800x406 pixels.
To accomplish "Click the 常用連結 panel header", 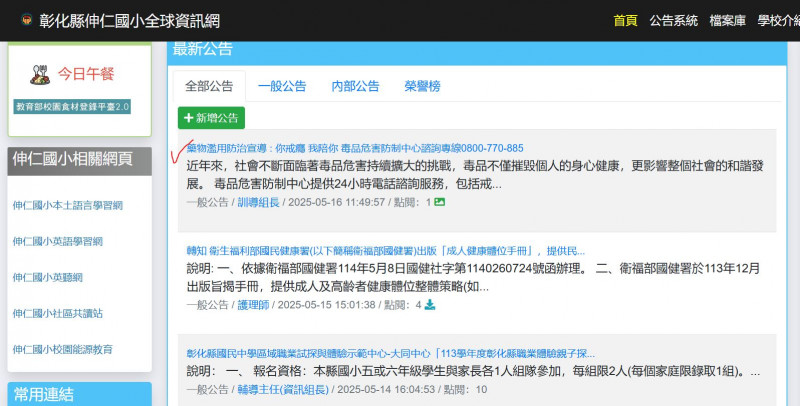I will [x=80, y=394].
